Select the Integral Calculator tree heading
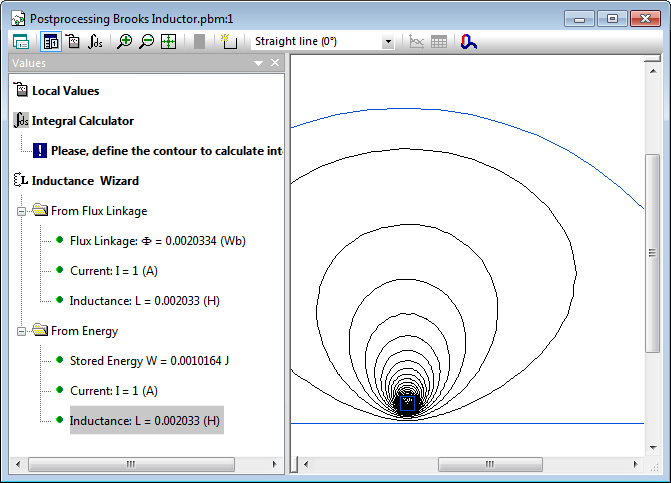Viewport: 671px width, 483px height. coord(83,121)
